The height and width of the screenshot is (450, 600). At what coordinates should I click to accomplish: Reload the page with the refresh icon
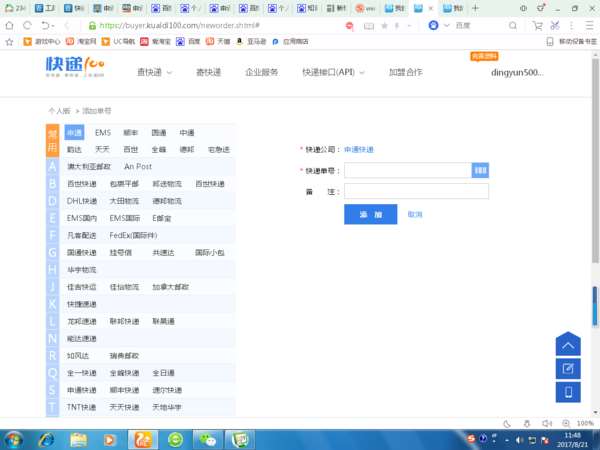pyautogui.click(x=27, y=26)
